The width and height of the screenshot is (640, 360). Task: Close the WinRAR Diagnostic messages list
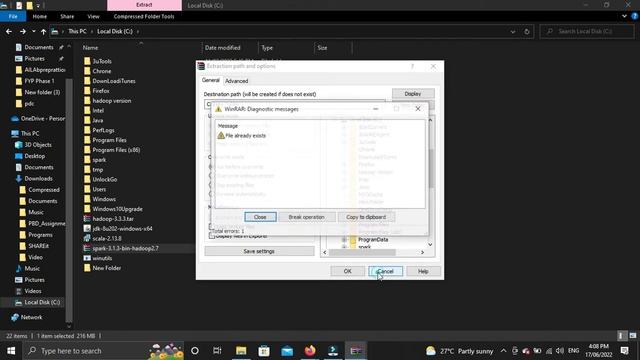pos(260,217)
